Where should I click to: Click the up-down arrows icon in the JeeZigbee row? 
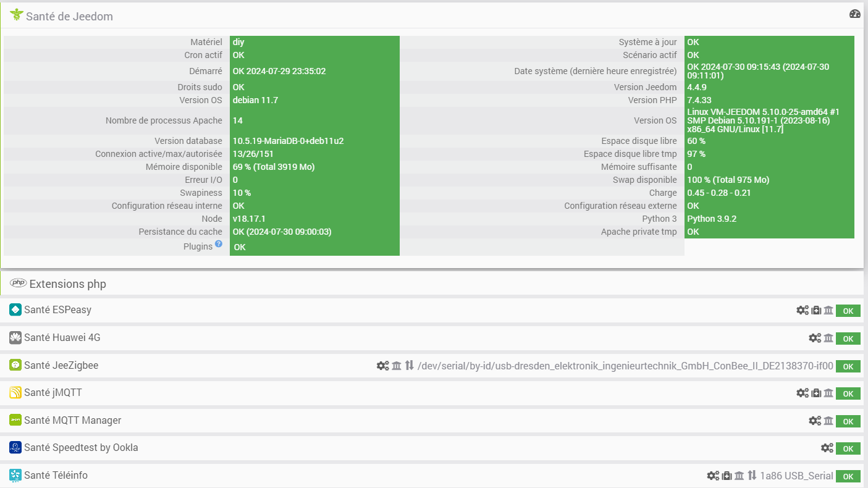click(x=409, y=366)
